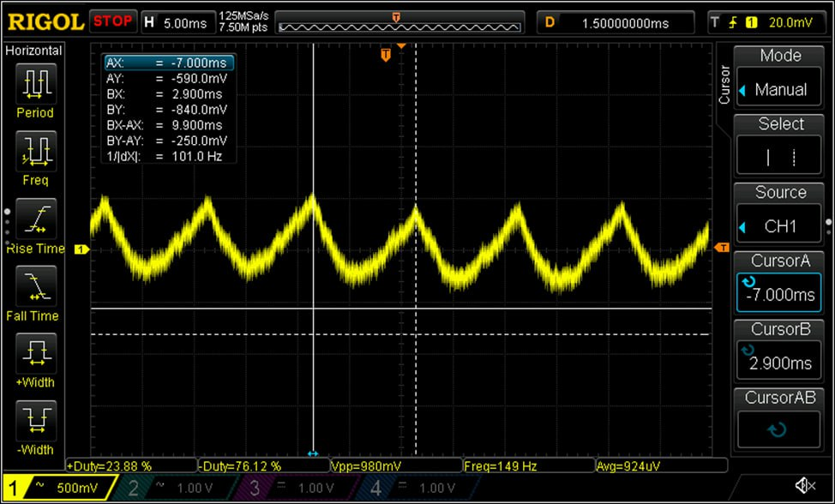The image size is (835, 504).
Task: Click the AX -7.000ms cursor readout
Action: [x=169, y=63]
